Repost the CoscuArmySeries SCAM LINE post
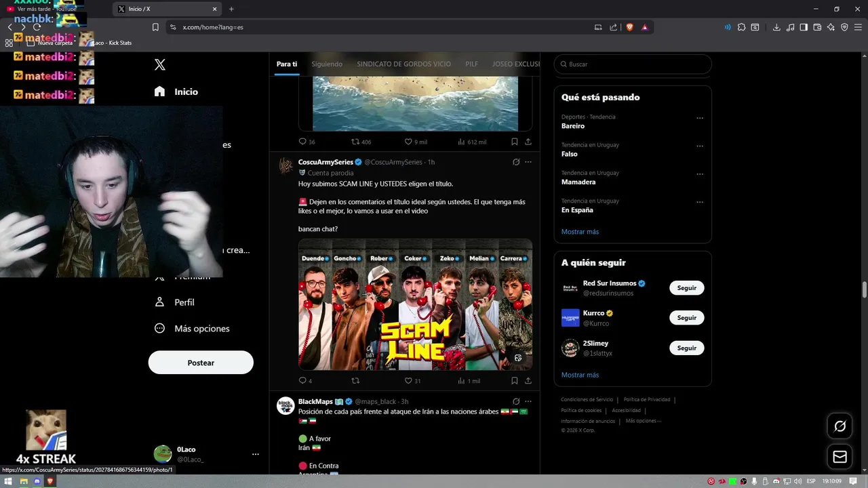 355,380
